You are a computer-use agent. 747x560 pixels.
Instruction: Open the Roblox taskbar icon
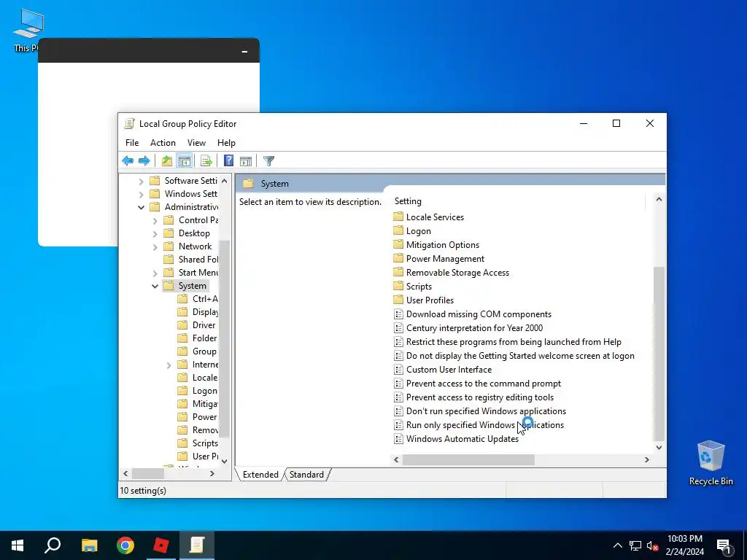tap(161, 545)
